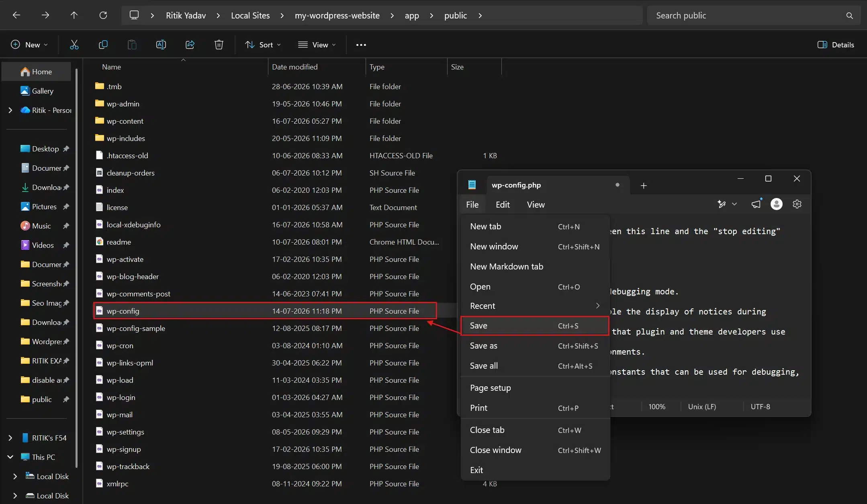
Task: Toggle the Details pane button
Action: 836,45
